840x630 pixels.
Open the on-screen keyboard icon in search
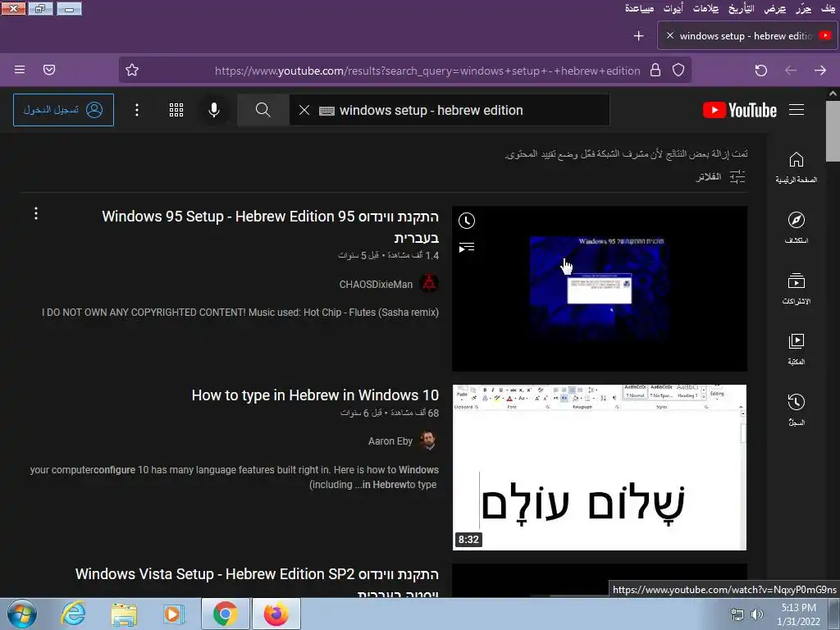[326, 111]
